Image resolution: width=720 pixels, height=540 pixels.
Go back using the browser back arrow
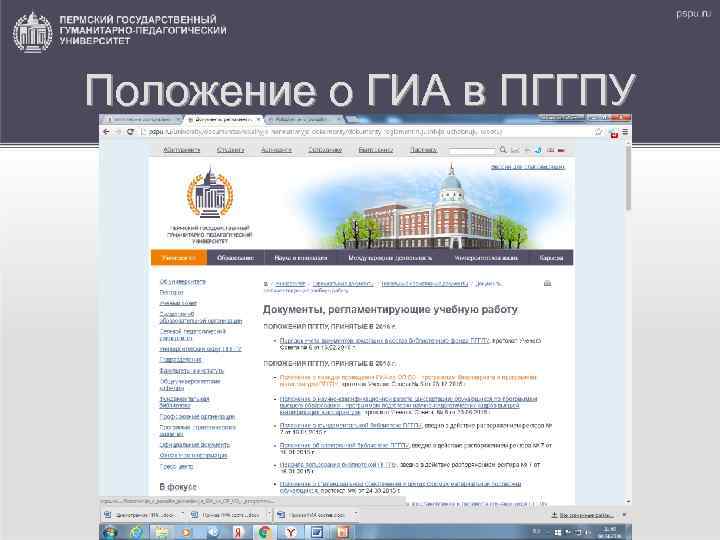(107, 132)
